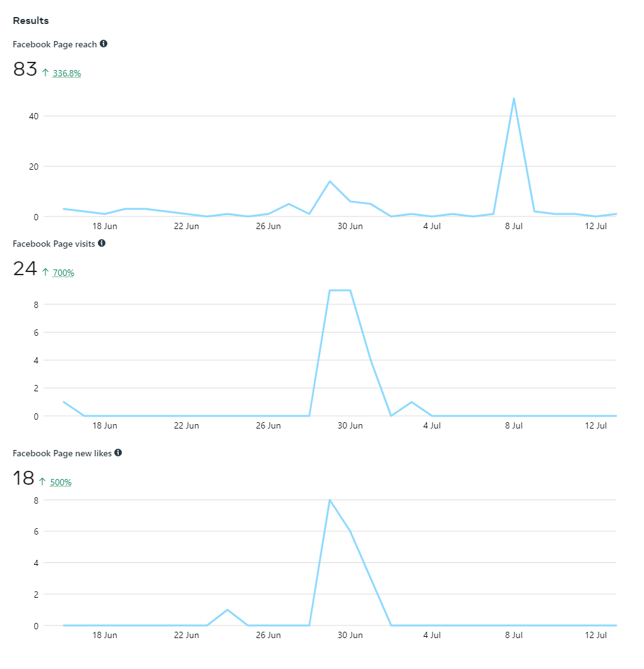This screenshot has width=644, height=669.
Task: Open the 500% new likes change link
Action: [x=61, y=482]
